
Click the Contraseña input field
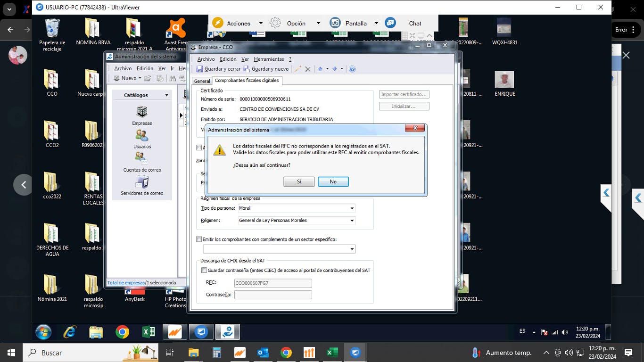point(273,295)
